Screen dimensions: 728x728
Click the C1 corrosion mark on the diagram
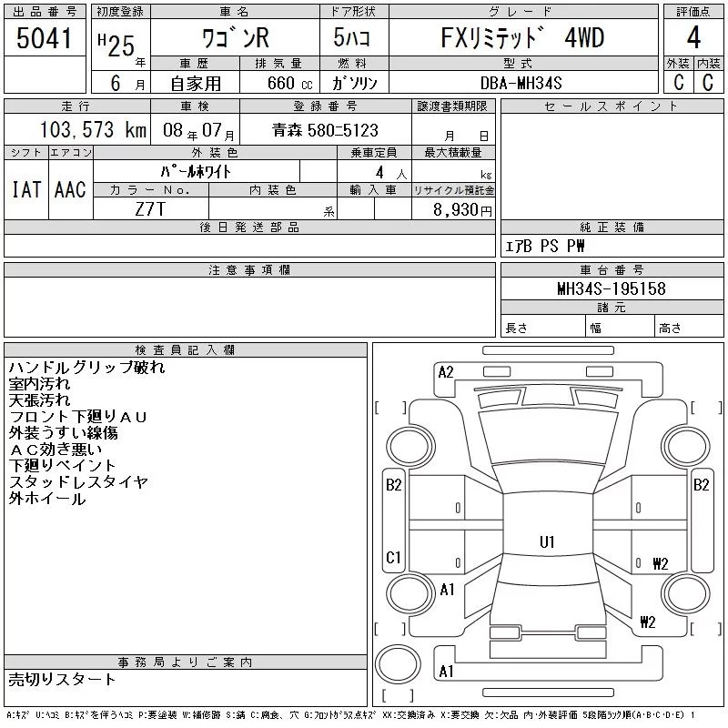pyautogui.click(x=394, y=557)
